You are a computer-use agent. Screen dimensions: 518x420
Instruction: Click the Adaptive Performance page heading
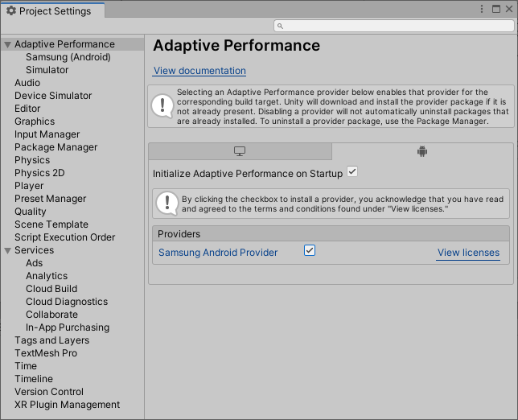click(x=236, y=45)
